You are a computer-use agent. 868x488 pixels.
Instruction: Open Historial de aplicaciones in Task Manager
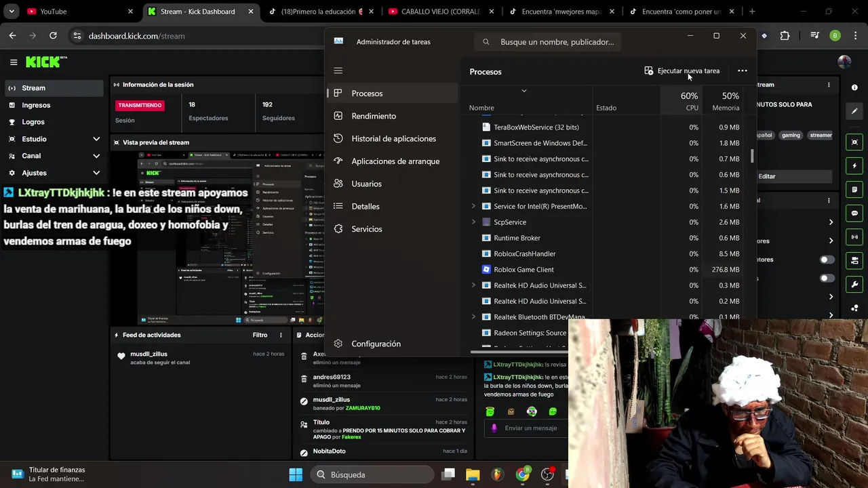(x=393, y=138)
